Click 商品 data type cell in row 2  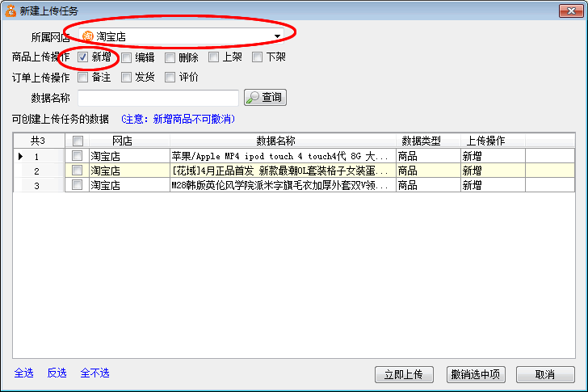[x=428, y=171]
